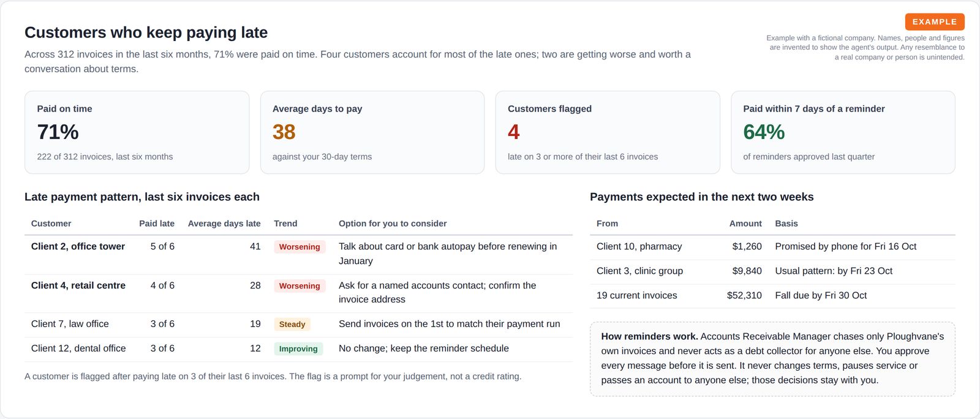The height and width of the screenshot is (419, 980).
Task: Click 'Fall due by Fri 30 Oct'
Action: [821, 295]
